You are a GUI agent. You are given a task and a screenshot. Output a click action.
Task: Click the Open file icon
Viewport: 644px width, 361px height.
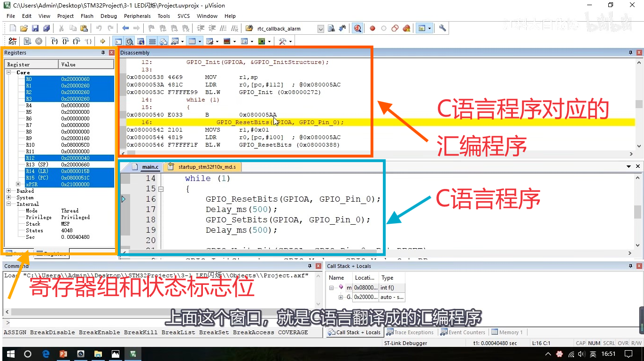pos(24,28)
